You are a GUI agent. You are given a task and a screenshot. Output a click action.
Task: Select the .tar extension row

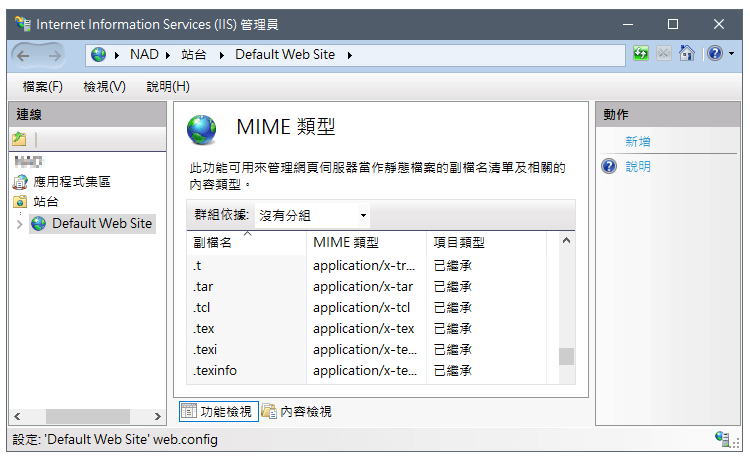coord(366,286)
